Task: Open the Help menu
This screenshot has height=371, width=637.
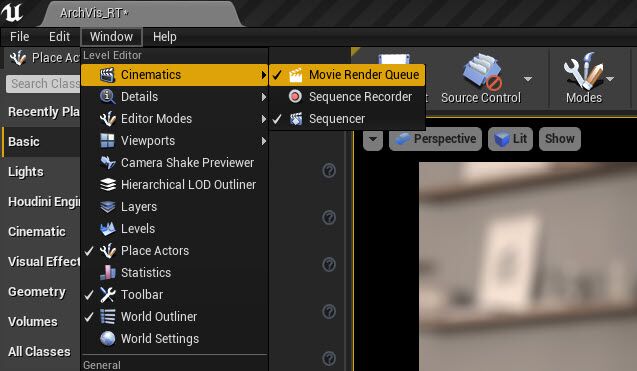Action: (165, 37)
